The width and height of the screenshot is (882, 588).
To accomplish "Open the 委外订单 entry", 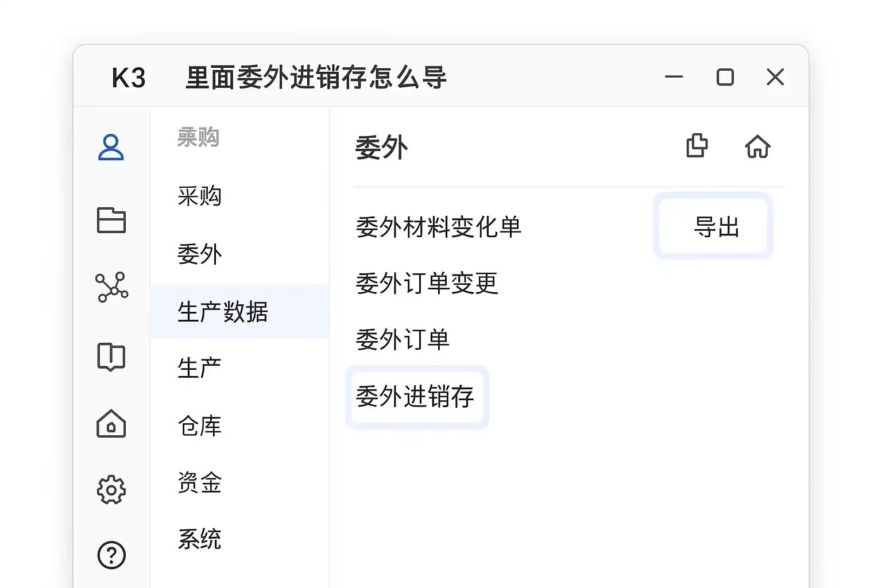I will point(403,339).
